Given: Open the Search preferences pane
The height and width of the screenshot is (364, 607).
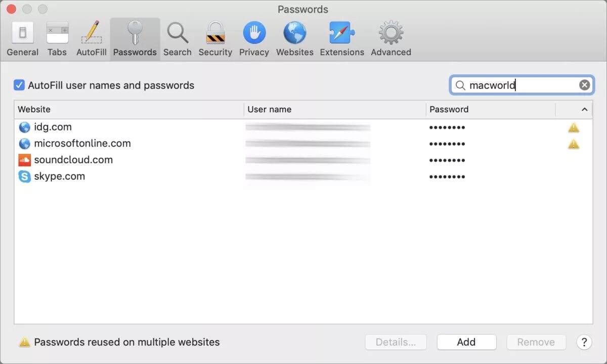Looking at the screenshot, I should click(x=178, y=39).
